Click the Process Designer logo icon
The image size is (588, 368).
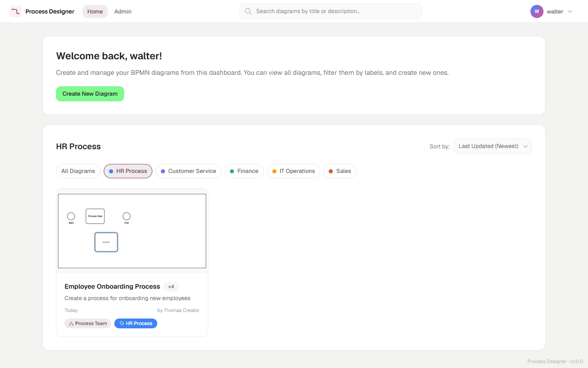tap(16, 11)
